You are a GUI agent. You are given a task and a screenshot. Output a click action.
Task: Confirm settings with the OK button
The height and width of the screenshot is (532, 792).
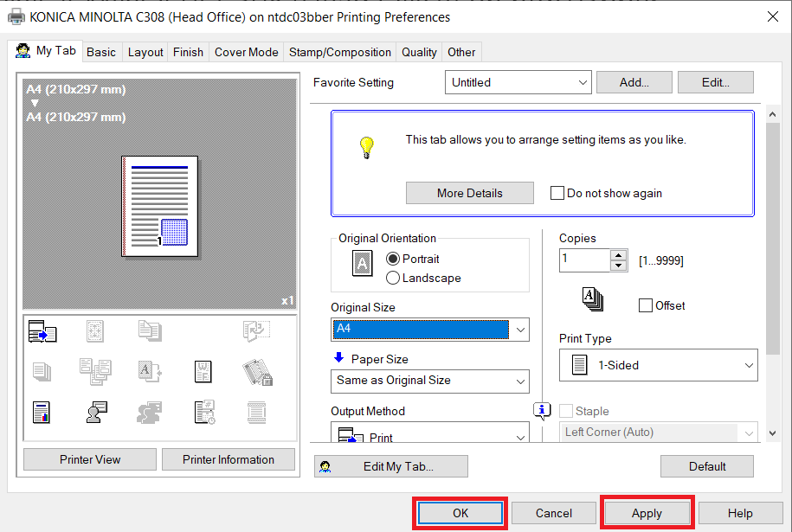[x=460, y=513]
